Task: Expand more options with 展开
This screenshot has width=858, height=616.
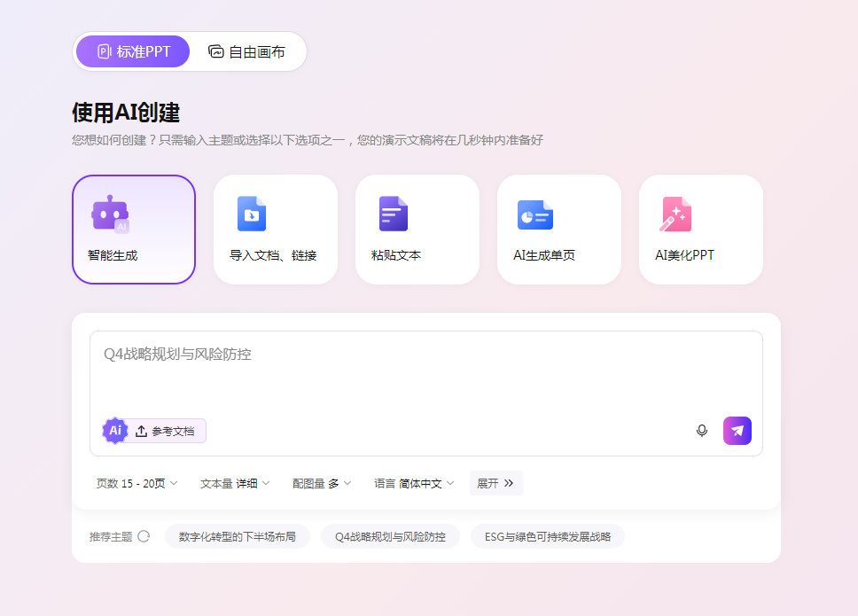Action: pos(495,483)
